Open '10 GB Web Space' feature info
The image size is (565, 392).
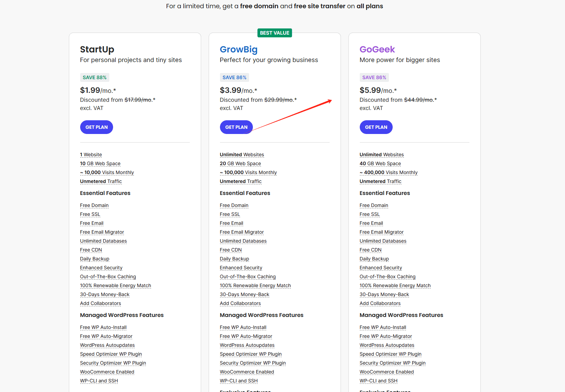coord(100,163)
